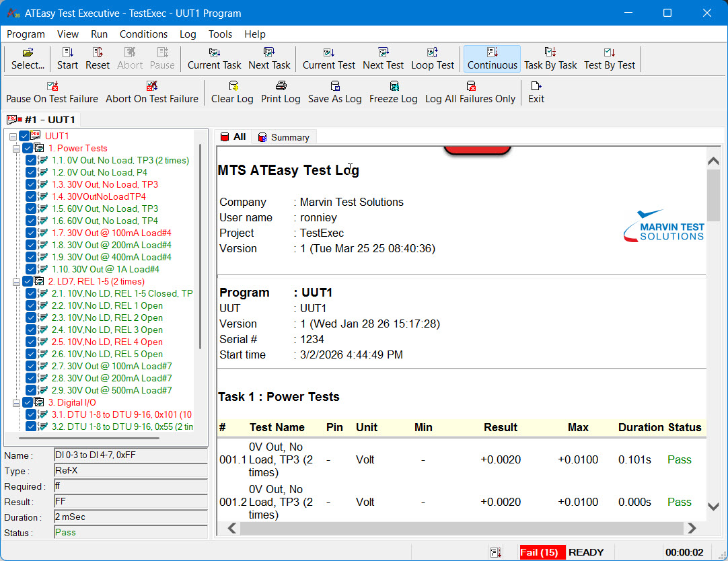The width and height of the screenshot is (728, 561).
Task: Collapse the 3. Digital I/O task node
Action: (16, 403)
